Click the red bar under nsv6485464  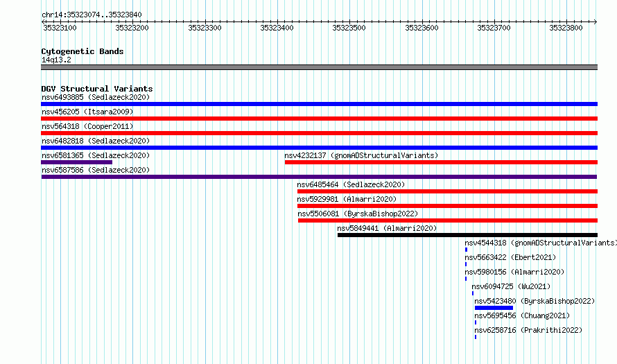click(447, 191)
